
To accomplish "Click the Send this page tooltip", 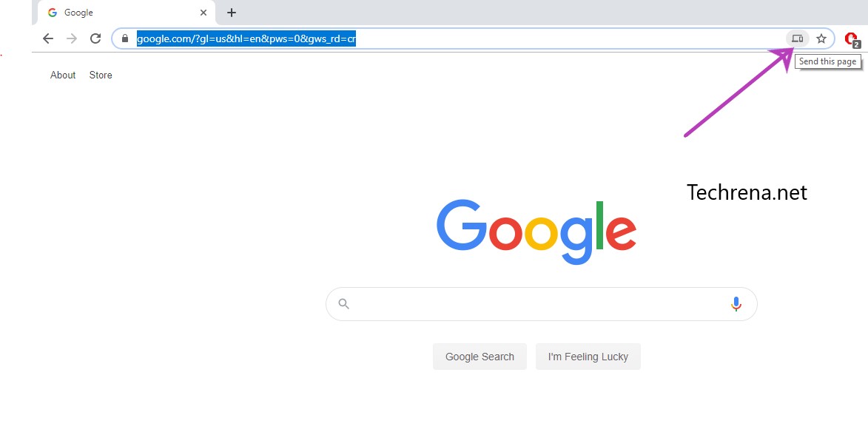I will coord(827,61).
